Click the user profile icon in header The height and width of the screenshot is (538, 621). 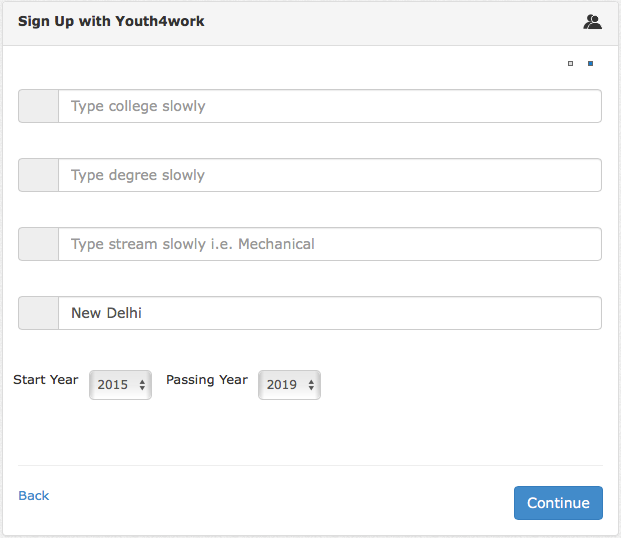(x=592, y=22)
